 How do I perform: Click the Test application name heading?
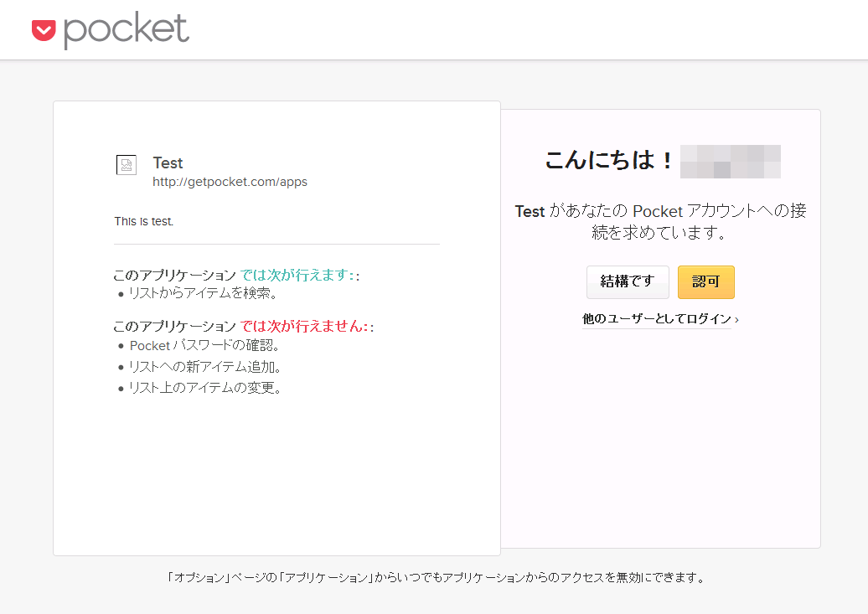pos(168,163)
